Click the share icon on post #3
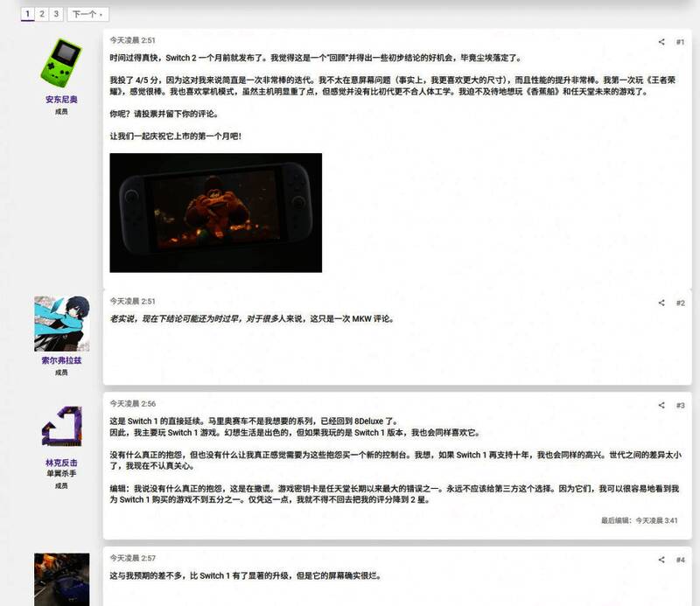This screenshot has height=606, width=700. coord(661,405)
